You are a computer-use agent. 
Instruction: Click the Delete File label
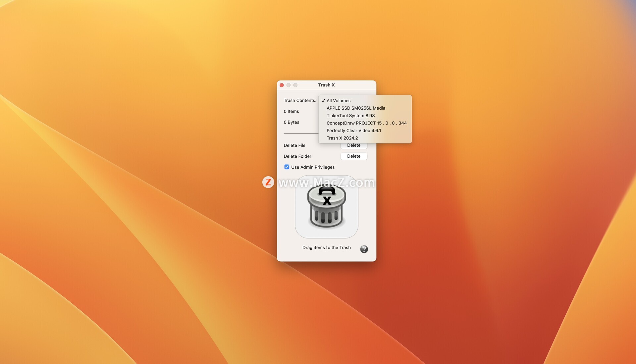pos(294,145)
